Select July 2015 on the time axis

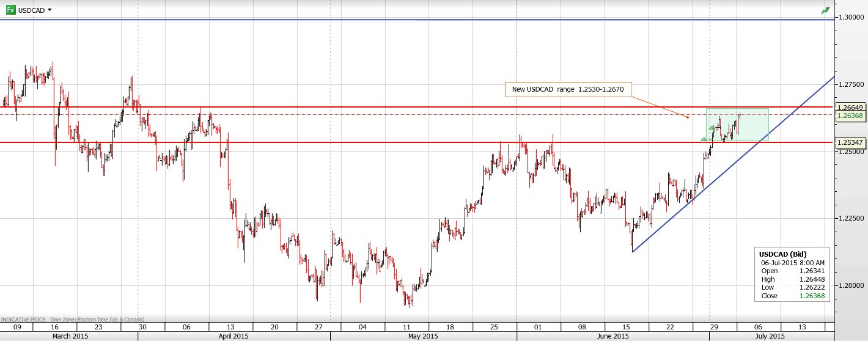[770, 336]
